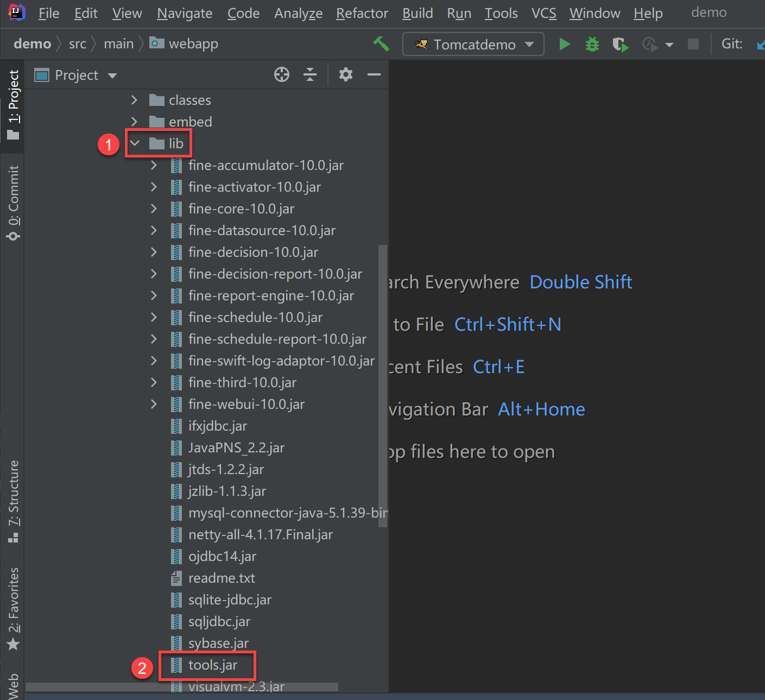This screenshot has width=765, height=700.
Task: Collapse the lib folder
Action: coord(135,143)
